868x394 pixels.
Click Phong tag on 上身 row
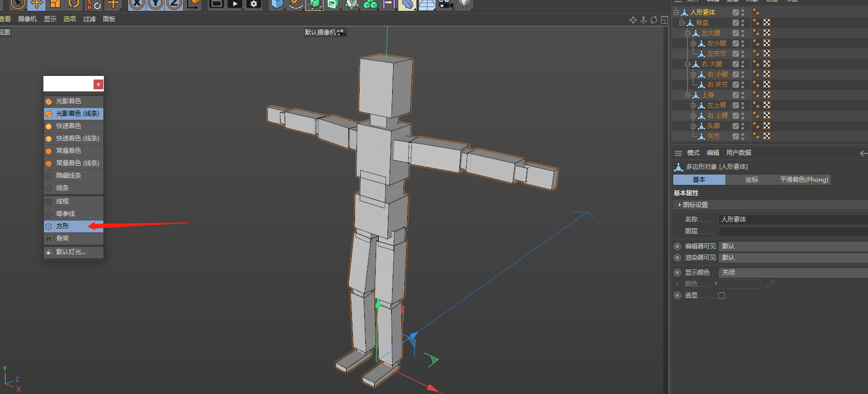756,94
